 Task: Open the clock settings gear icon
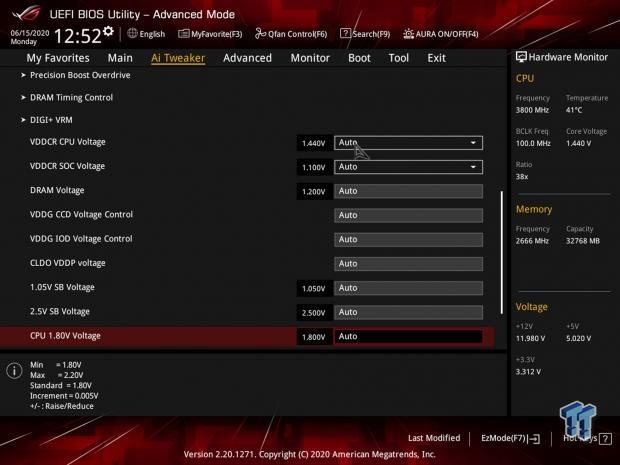[108, 31]
